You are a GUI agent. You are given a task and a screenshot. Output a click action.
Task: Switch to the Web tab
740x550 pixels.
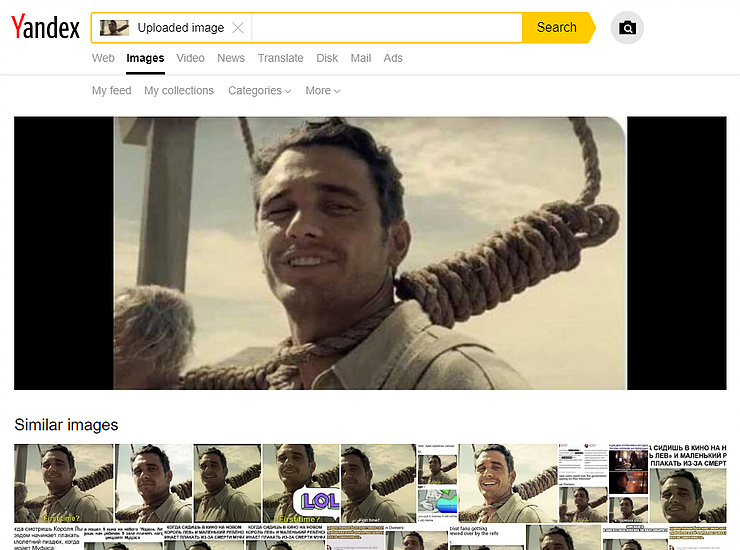[103, 58]
